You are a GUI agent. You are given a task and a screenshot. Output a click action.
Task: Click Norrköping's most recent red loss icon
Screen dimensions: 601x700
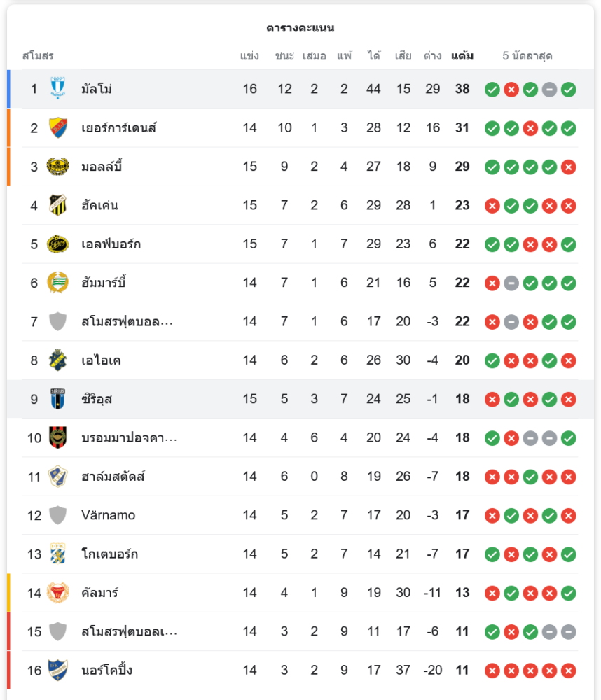pyautogui.click(x=569, y=671)
